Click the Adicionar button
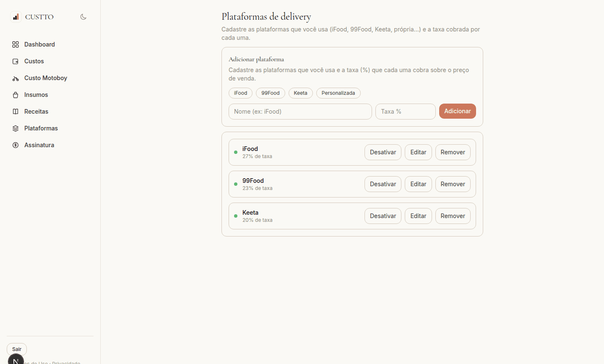 pos(458,111)
